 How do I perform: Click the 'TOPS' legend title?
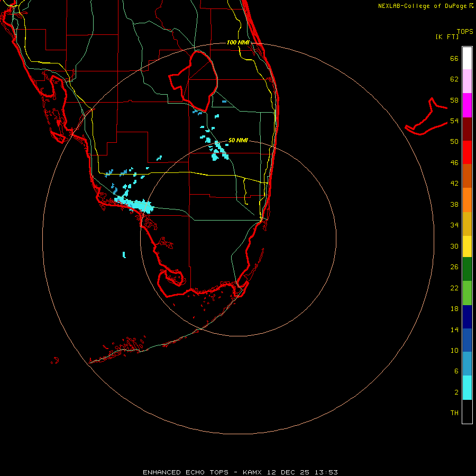[x=465, y=32]
